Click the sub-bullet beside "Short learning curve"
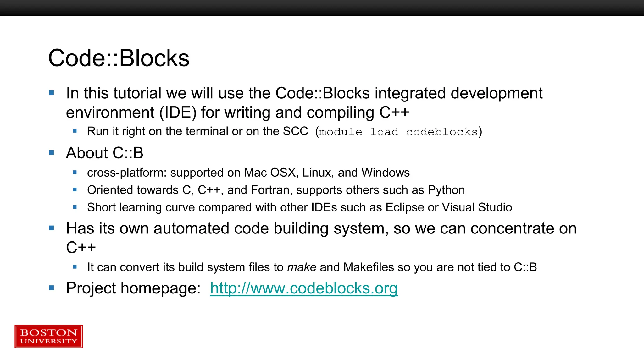The height and width of the screenshot is (362, 644). [x=75, y=207]
